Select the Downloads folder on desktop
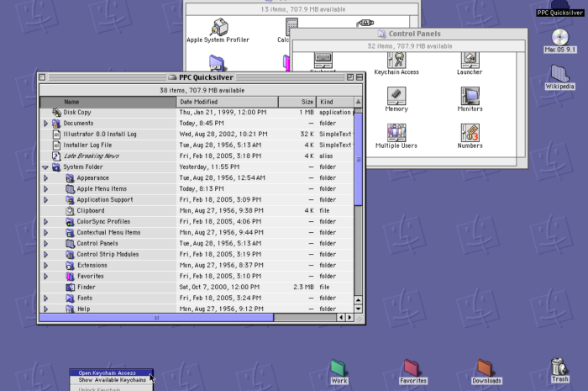 (486, 368)
